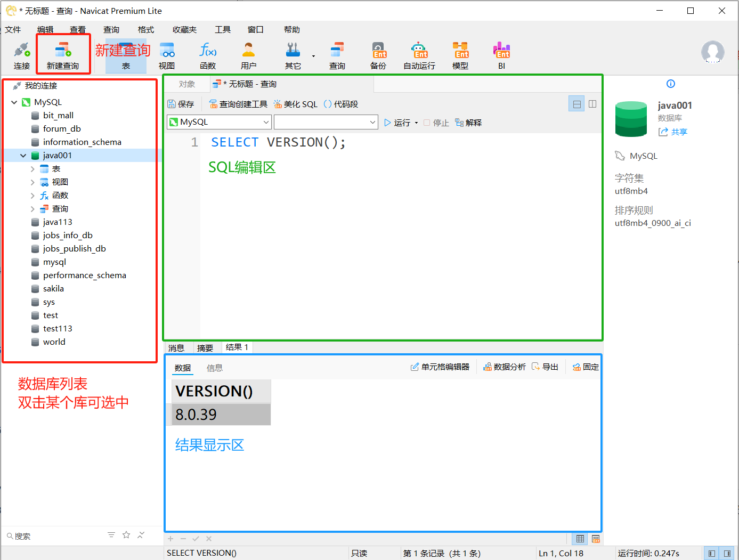Click the 8.0.39 result cell
739x560 pixels.
[x=221, y=414]
